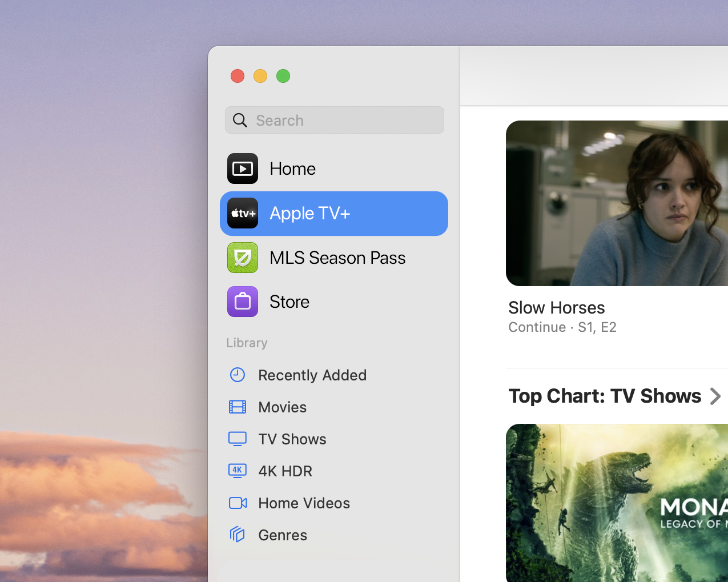The image size is (728, 582).
Task: Expand Top Chart: TV Shows chevron
Action: point(715,396)
